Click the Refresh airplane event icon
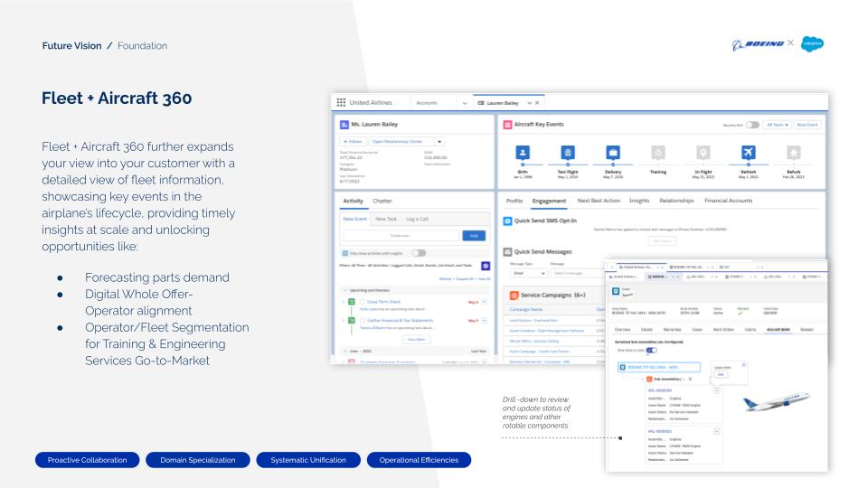The height and width of the screenshot is (488, 868). 749,153
